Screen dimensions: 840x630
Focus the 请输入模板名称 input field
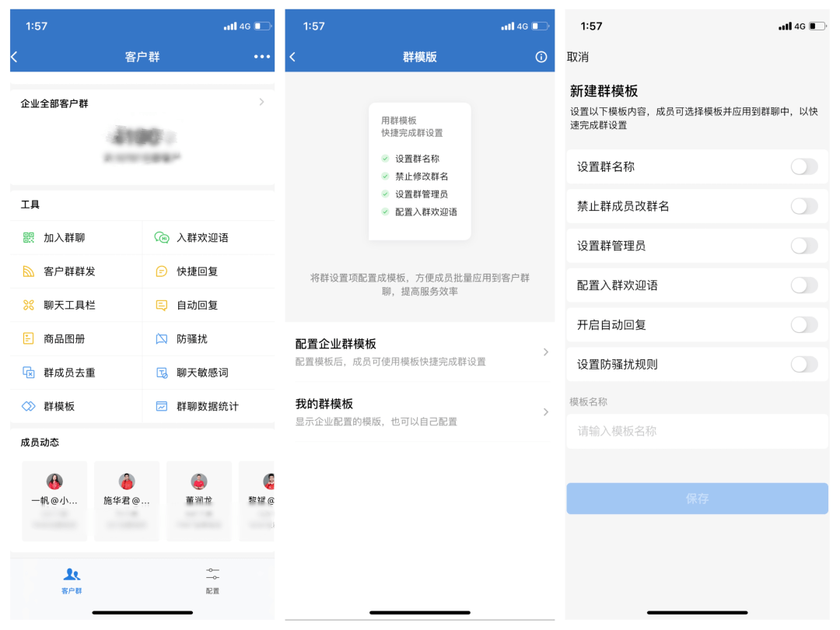697,431
